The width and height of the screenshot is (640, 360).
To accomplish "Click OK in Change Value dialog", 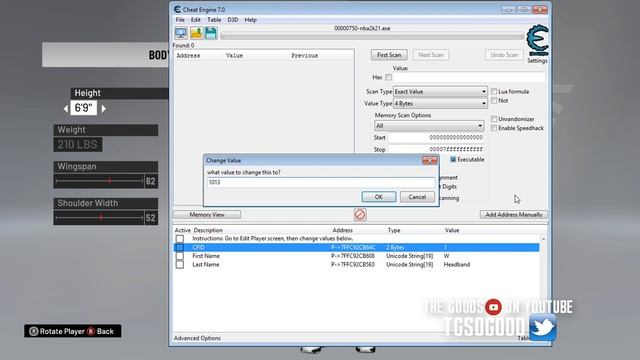I will pos(379,197).
